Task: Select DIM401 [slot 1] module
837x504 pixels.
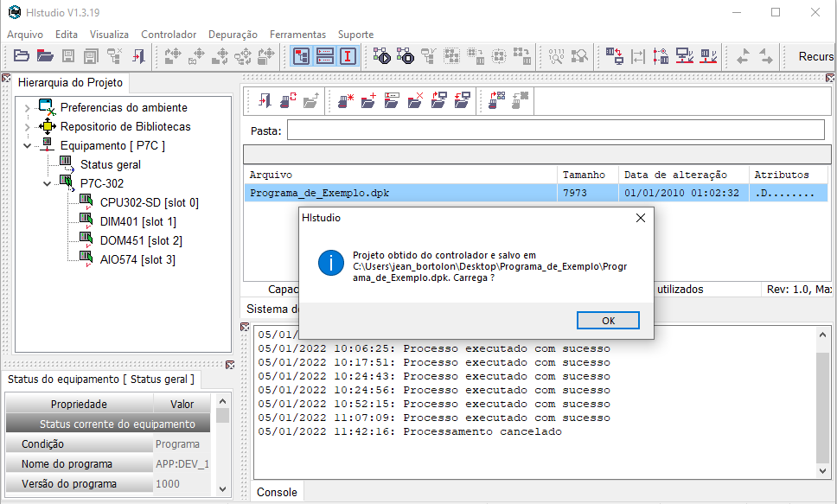Action: (x=138, y=221)
